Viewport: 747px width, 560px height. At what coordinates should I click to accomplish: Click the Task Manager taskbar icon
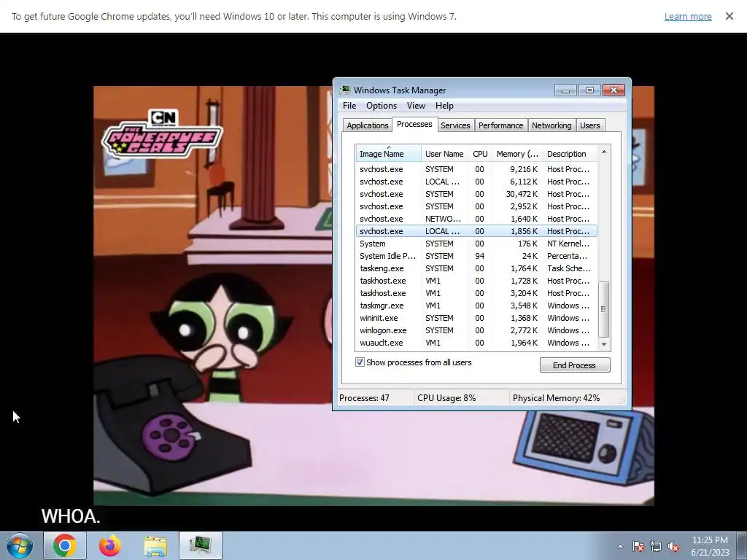(201, 545)
